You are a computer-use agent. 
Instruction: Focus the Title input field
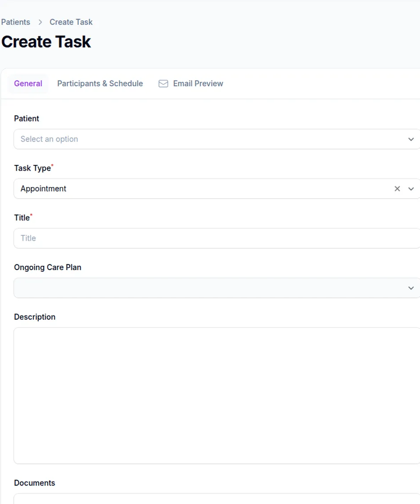pos(217,238)
